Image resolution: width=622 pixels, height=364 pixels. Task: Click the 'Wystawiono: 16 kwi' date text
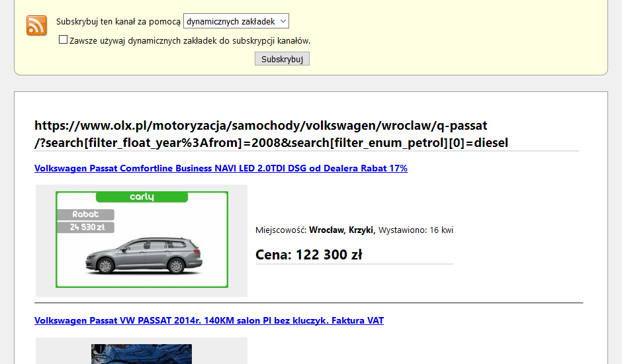416,230
